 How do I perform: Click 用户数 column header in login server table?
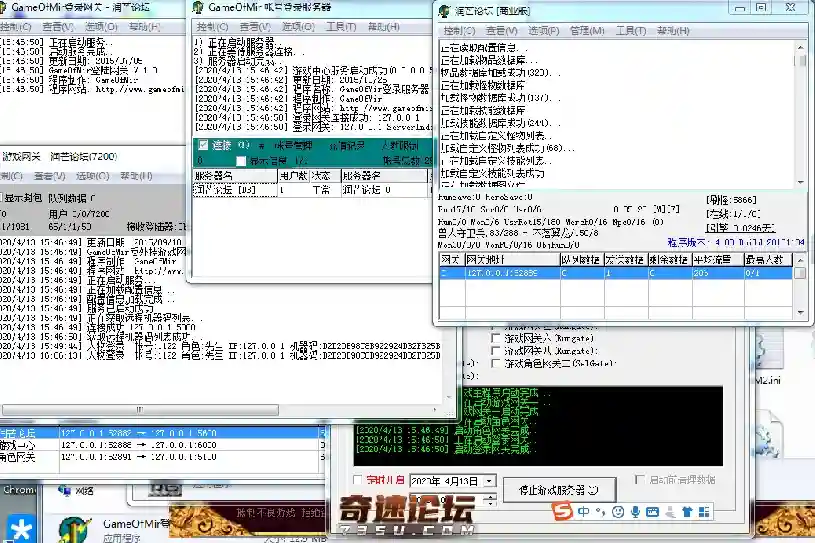click(294, 176)
